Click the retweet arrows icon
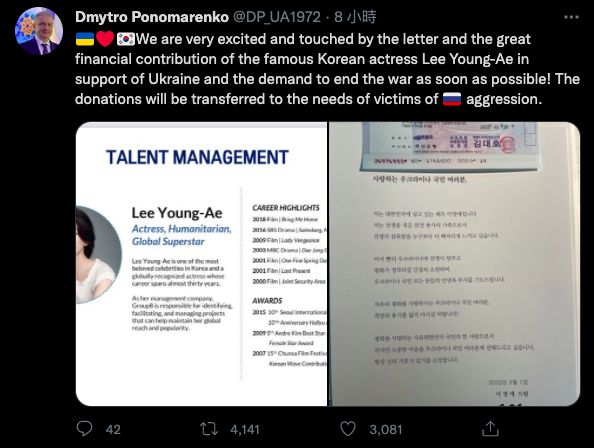594x448 pixels. pyautogui.click(x=209, y=429)
